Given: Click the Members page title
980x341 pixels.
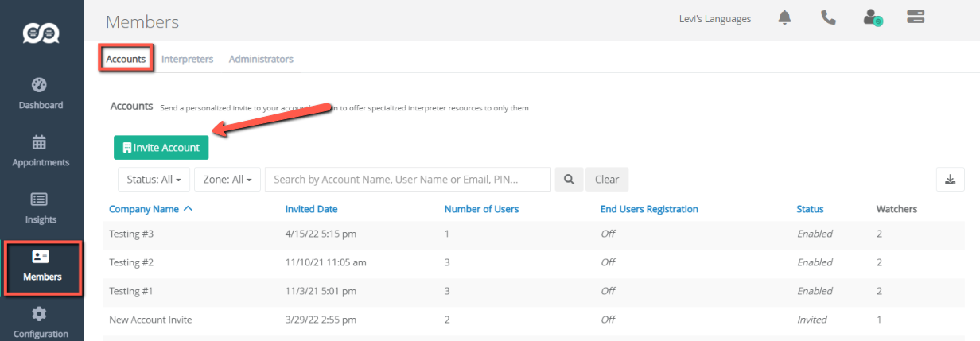Looking at the screenshot, I should tap(142, 21).
